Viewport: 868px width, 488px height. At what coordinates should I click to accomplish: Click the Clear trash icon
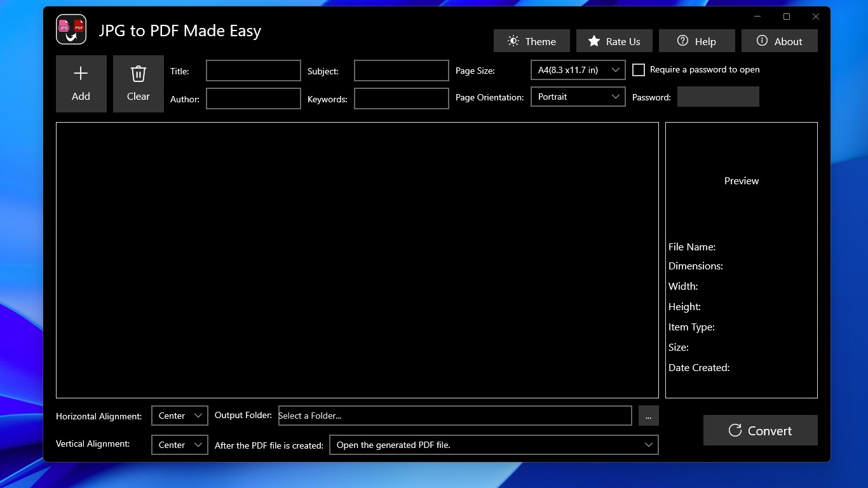[x=138, y=74]
